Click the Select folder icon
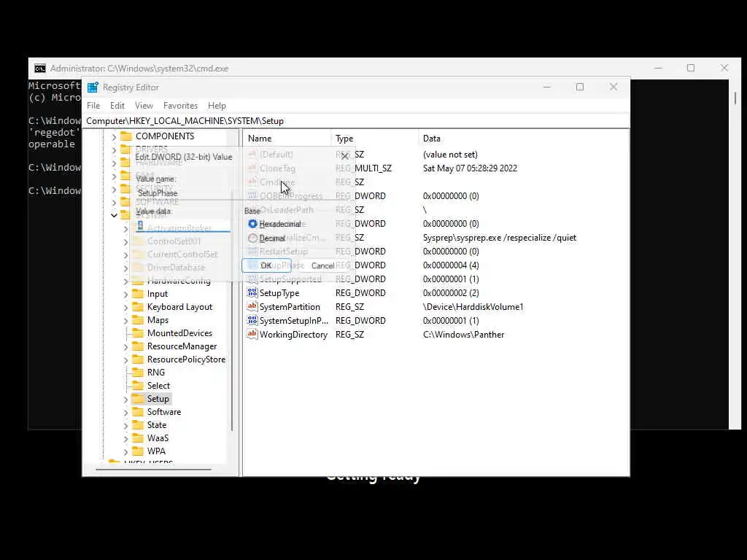747x560 pixels. click(138, 385)
